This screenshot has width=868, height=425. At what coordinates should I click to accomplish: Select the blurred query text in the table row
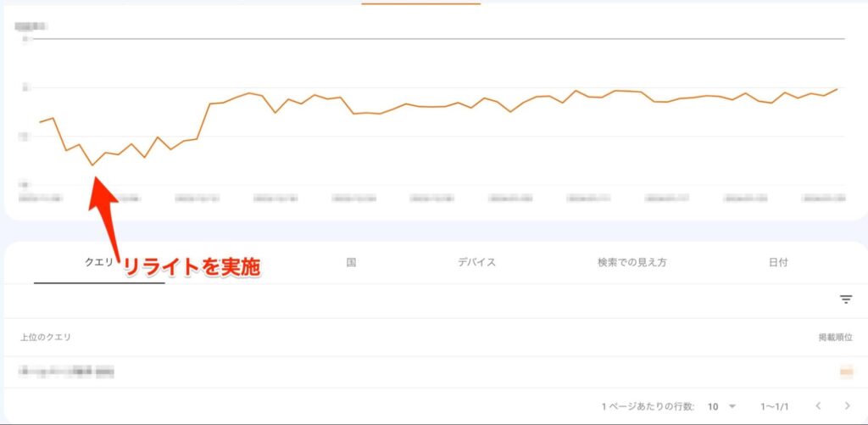coord(67,372)
